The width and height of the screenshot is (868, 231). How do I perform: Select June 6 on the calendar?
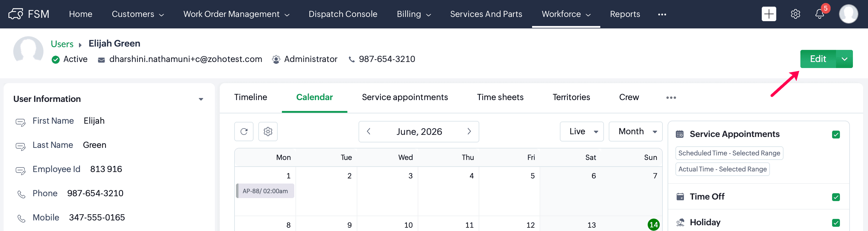(x=593, y=176)
